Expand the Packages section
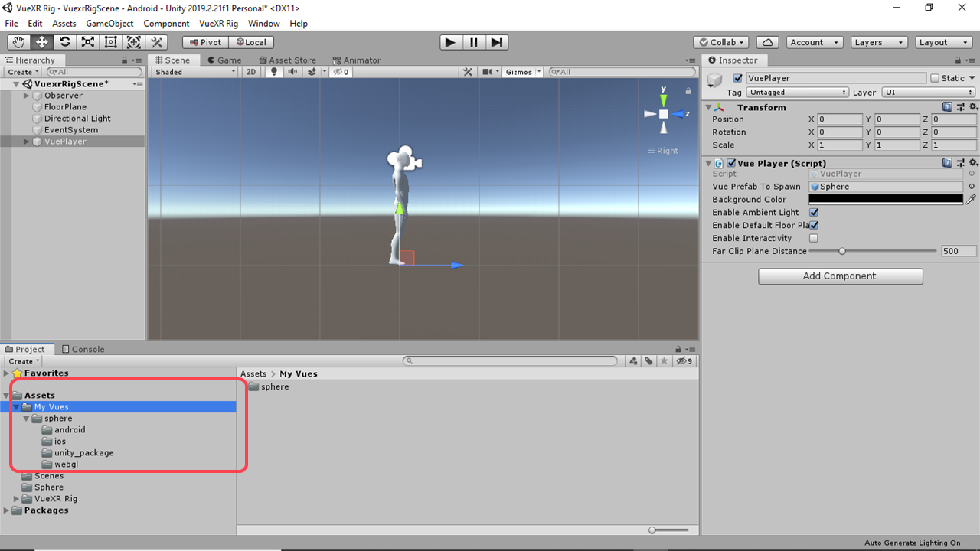980x551 pixels. coord(6,510)
